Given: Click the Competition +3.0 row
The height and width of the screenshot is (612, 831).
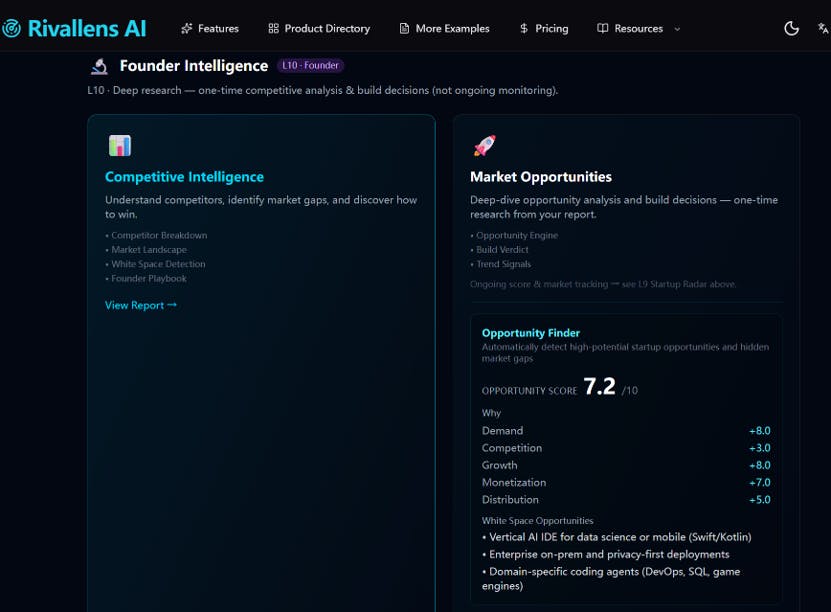Looking at the screenshot, I should (626, 448).
